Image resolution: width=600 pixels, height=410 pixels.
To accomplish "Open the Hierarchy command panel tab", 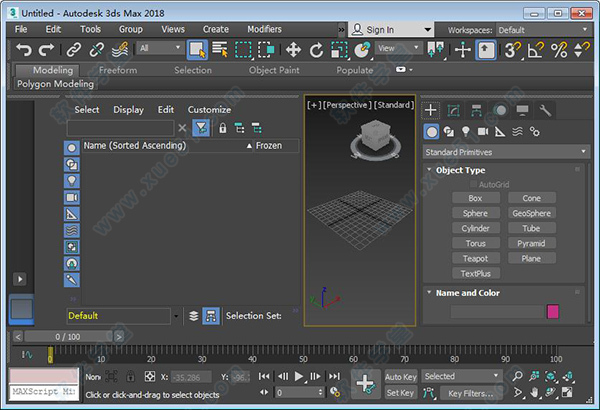I will 476,111.
